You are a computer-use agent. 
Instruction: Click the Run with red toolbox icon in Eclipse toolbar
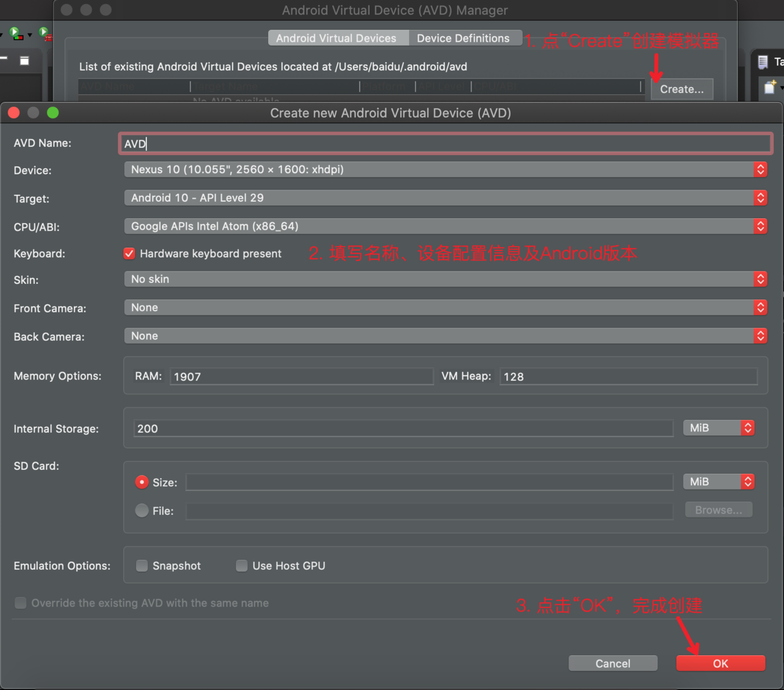[x=45, y=34]
